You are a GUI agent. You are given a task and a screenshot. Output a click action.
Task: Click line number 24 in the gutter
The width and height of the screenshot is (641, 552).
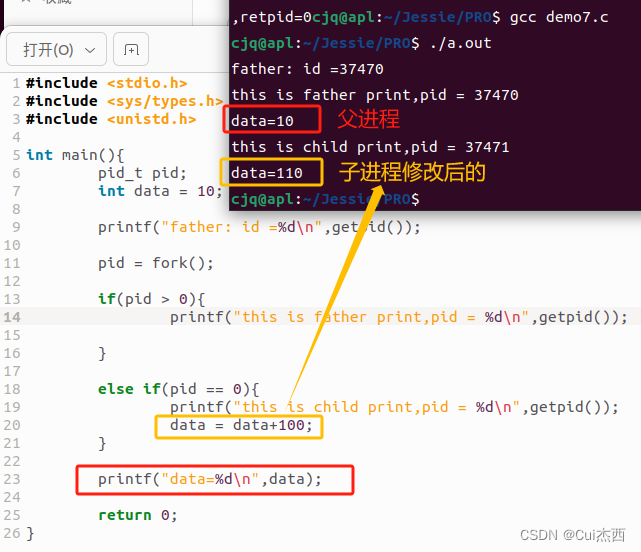(12, 497)
